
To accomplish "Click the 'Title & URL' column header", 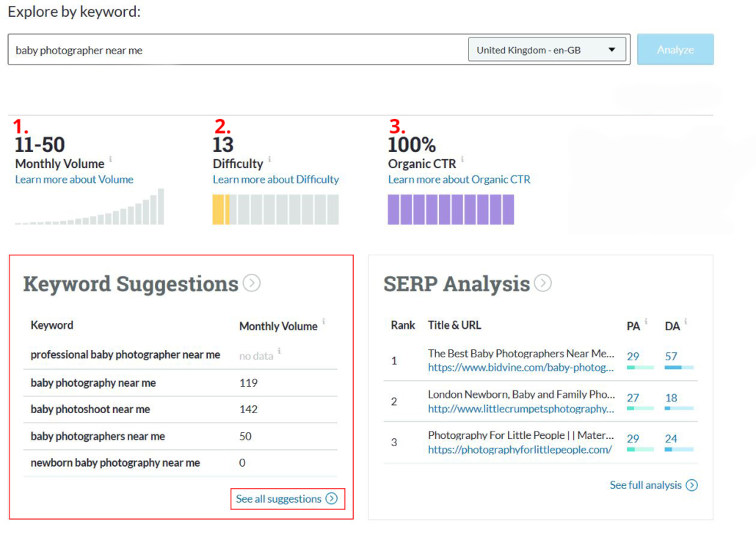I will click(454, 325).
